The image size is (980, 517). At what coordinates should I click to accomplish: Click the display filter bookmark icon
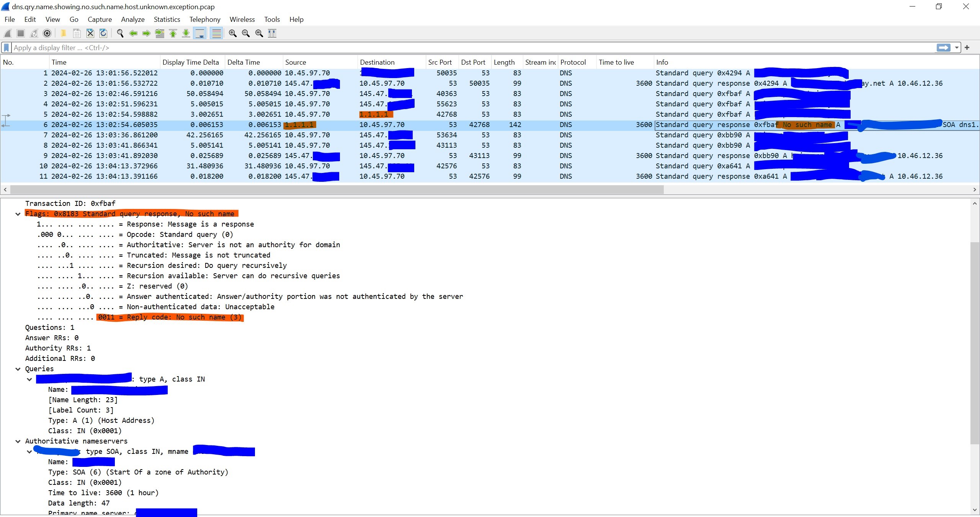click(x=7, y=47)
